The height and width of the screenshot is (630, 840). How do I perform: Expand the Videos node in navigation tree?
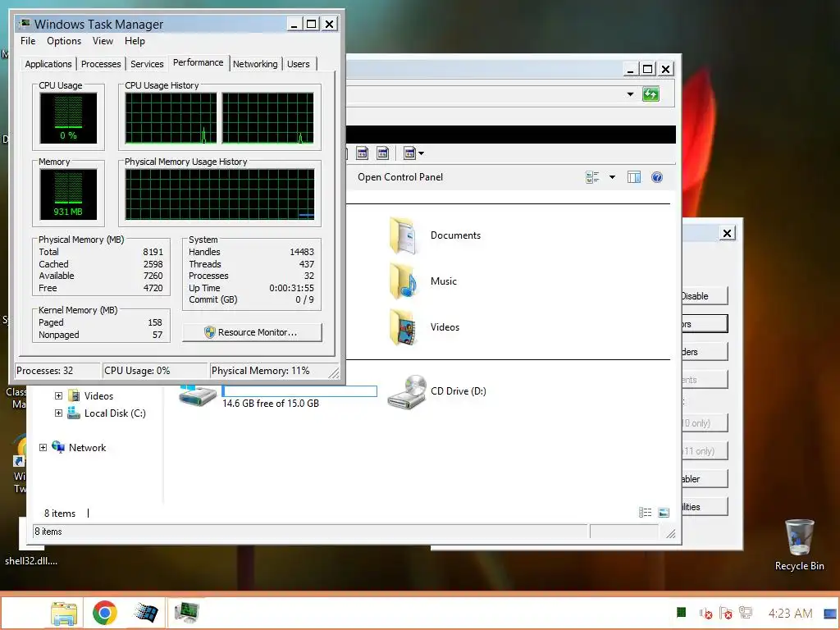coord(58,396)
